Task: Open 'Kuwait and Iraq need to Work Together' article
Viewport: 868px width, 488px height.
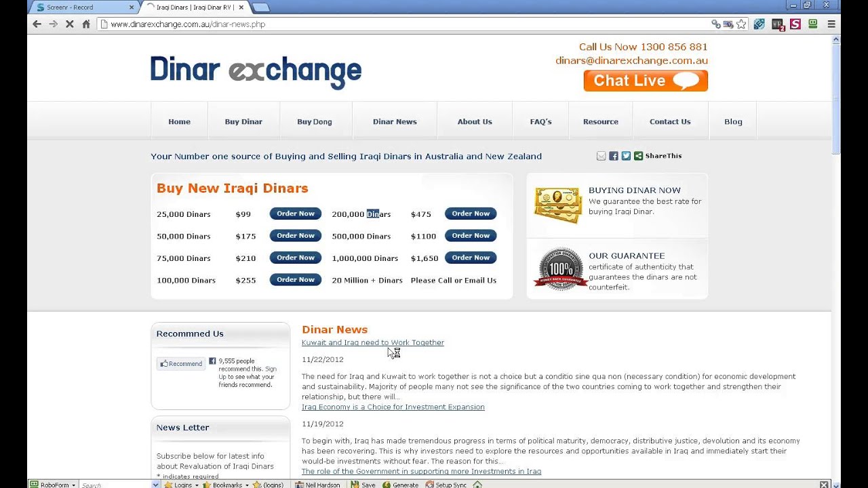Action: [373, 343]
